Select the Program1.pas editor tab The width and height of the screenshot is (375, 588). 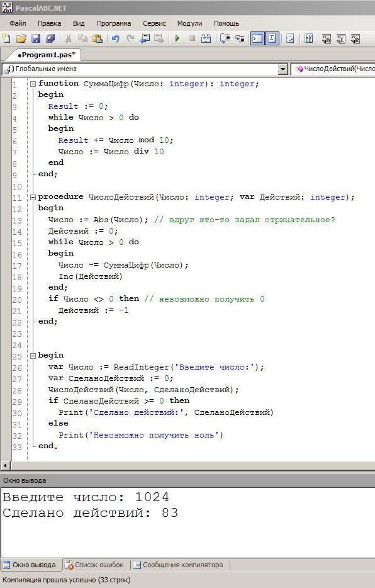pos(47,55)
